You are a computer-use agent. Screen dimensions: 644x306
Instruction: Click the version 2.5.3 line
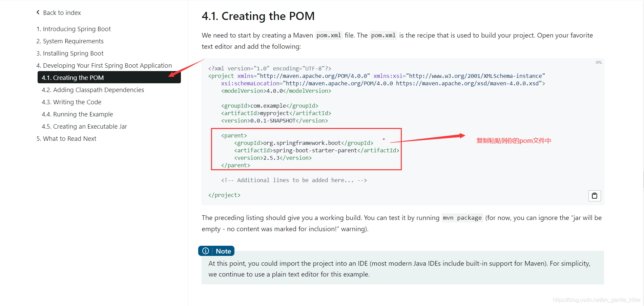pos(273,158)
